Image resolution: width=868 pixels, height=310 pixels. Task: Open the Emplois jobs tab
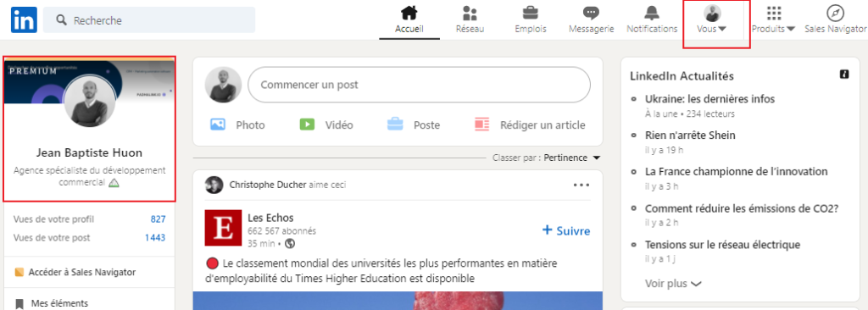tap(531, 20)
